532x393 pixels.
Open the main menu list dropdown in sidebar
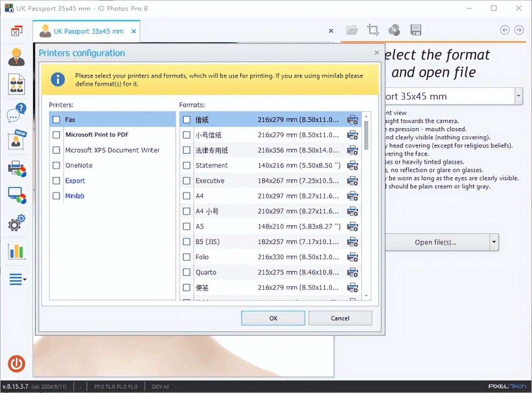click(x=17, y=279)
